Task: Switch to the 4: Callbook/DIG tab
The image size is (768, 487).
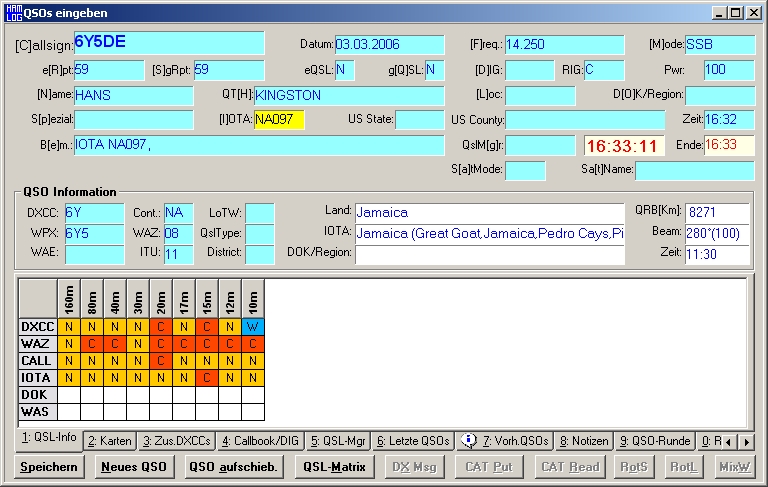Action: coord(260,441)
